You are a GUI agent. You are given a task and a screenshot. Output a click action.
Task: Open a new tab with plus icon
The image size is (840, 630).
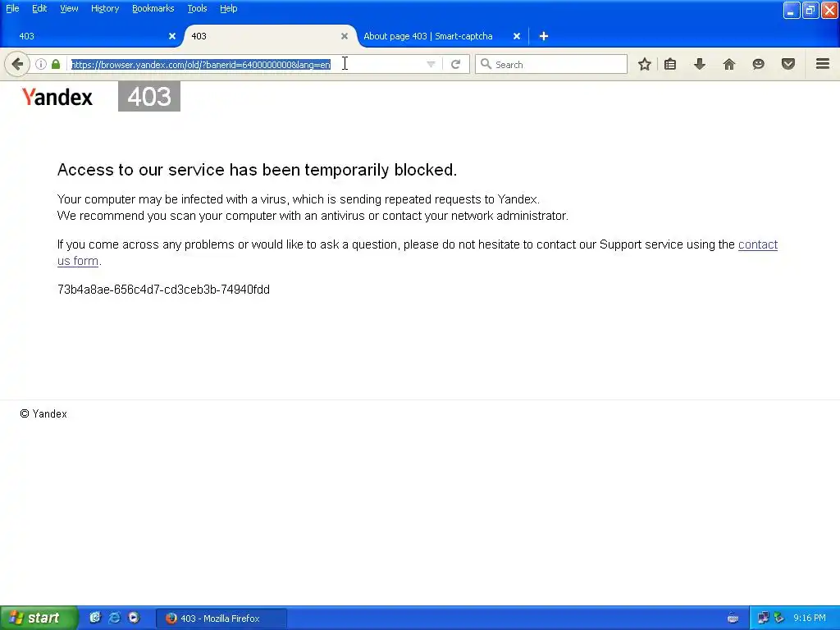coord(544,36)
